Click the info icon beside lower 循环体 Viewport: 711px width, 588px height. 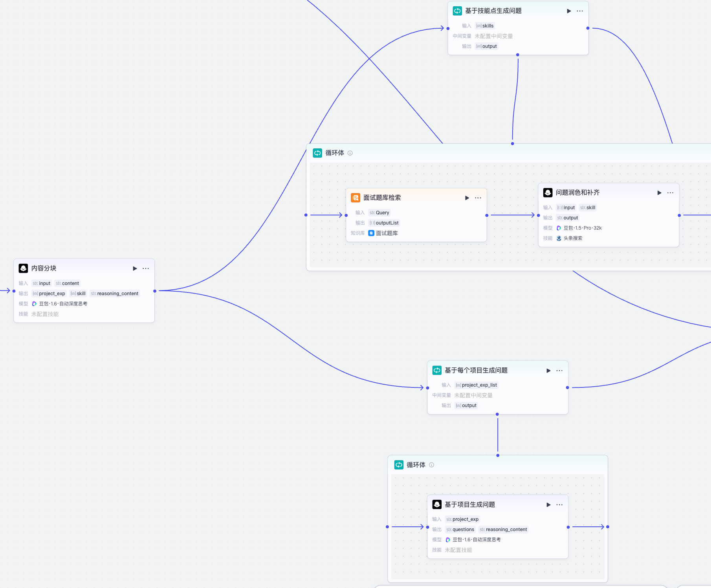point(431,465)
